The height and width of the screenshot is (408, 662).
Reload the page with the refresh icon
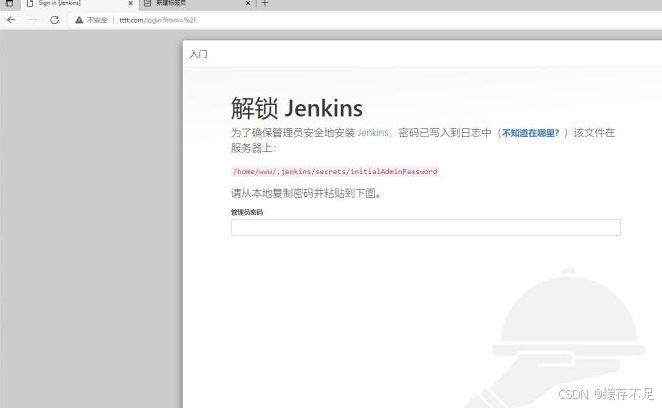click(54, 20)
